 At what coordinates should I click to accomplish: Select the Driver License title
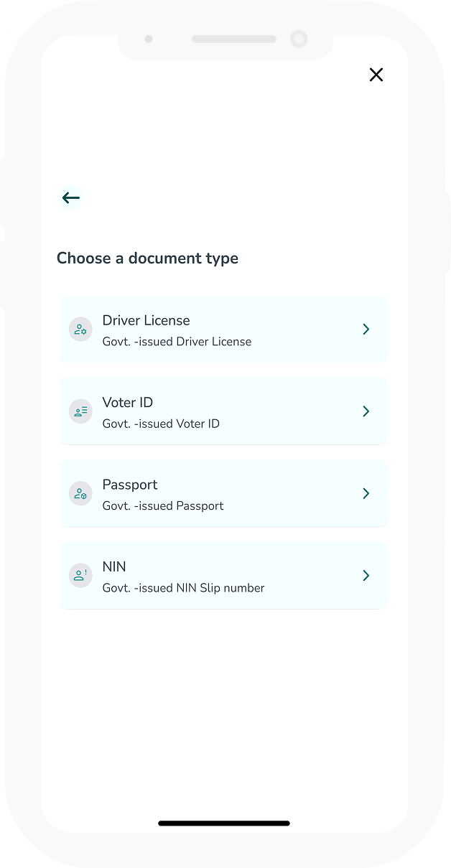pos(147,320)
